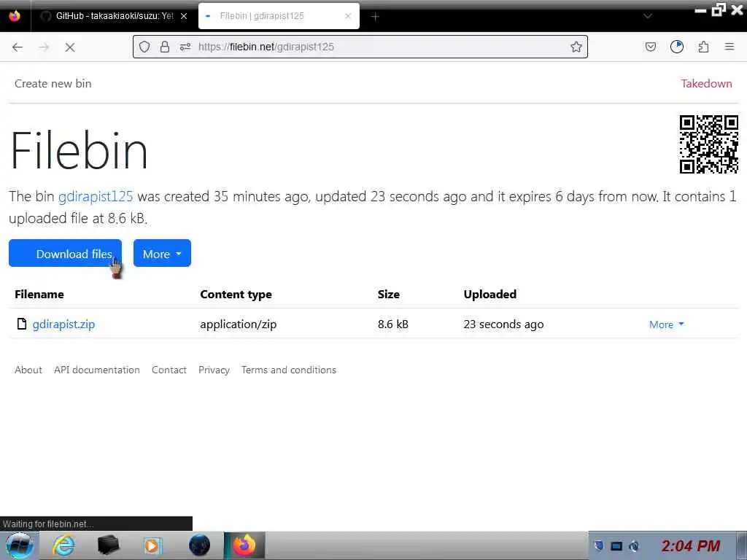Select the Filebin gdirapist125 tab
747x560 pixels.
pyautogui.click(x=279, y=16)
